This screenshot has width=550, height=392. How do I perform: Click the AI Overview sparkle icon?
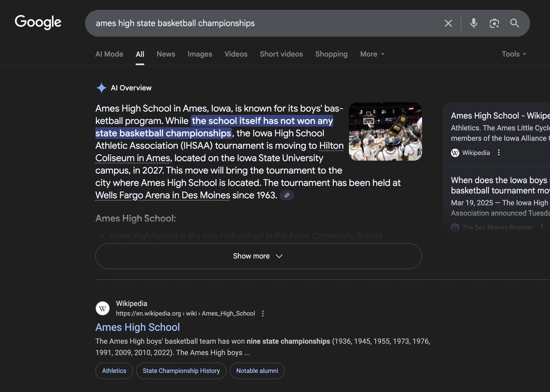101,88
